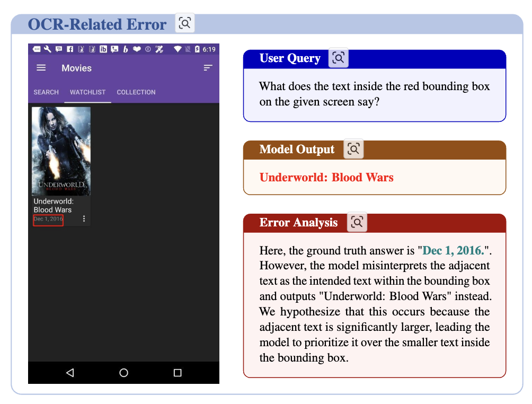Click the scan icon beside OCR-Related Error heading
The image size is (532, 404).
tap(185, 23)
